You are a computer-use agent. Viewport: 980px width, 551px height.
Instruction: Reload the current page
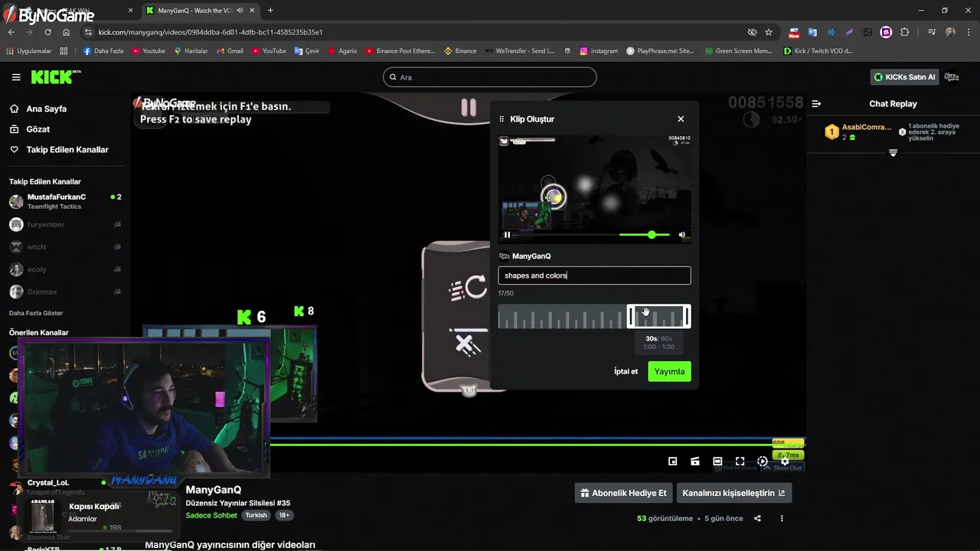click(47, 32)
